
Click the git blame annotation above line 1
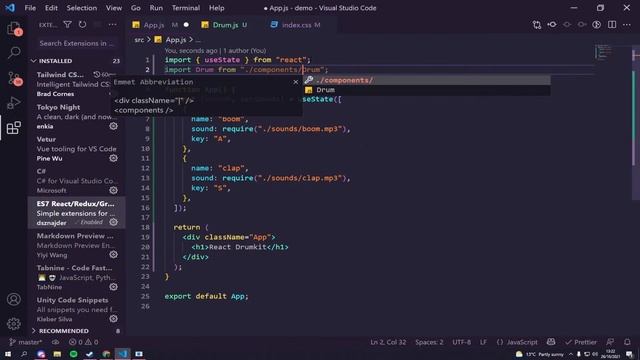(x=215, y=51)
